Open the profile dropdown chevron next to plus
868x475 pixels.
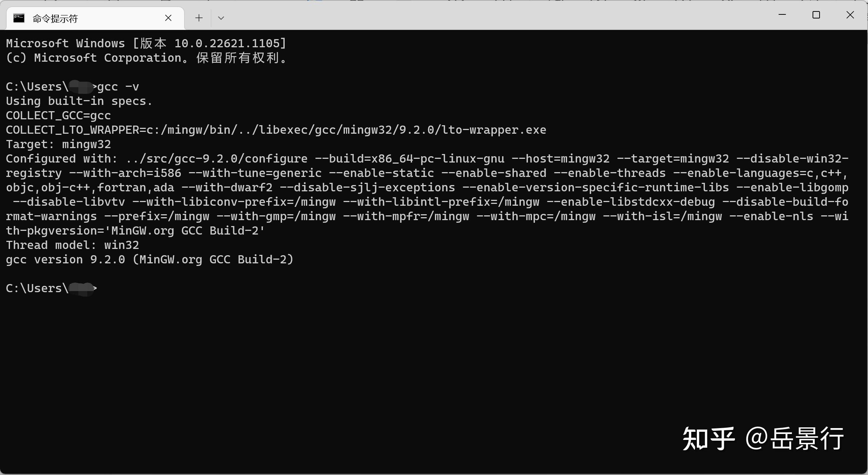point(221,18)
